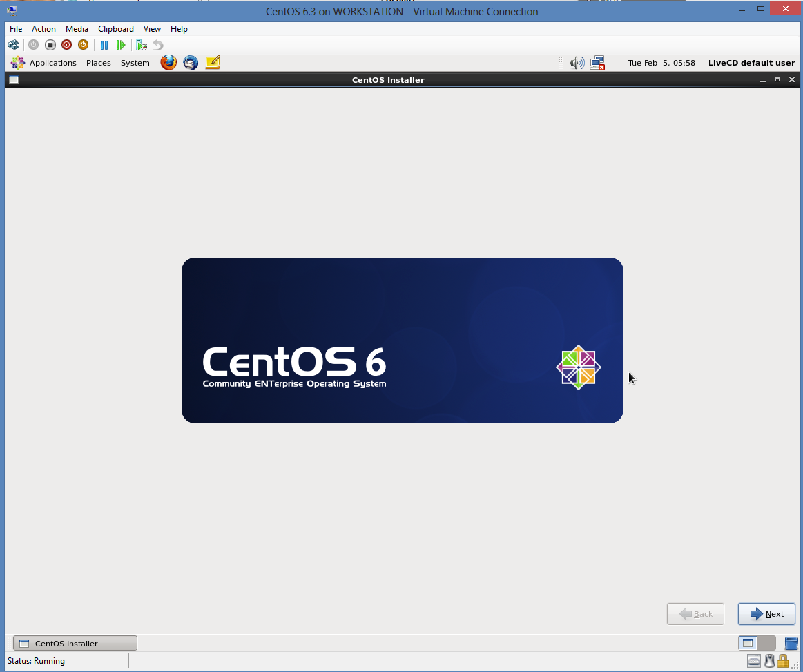This screenshot has width=803, height=672.
Task: Click the CentOS 6 splash banner
Action: 402,340
